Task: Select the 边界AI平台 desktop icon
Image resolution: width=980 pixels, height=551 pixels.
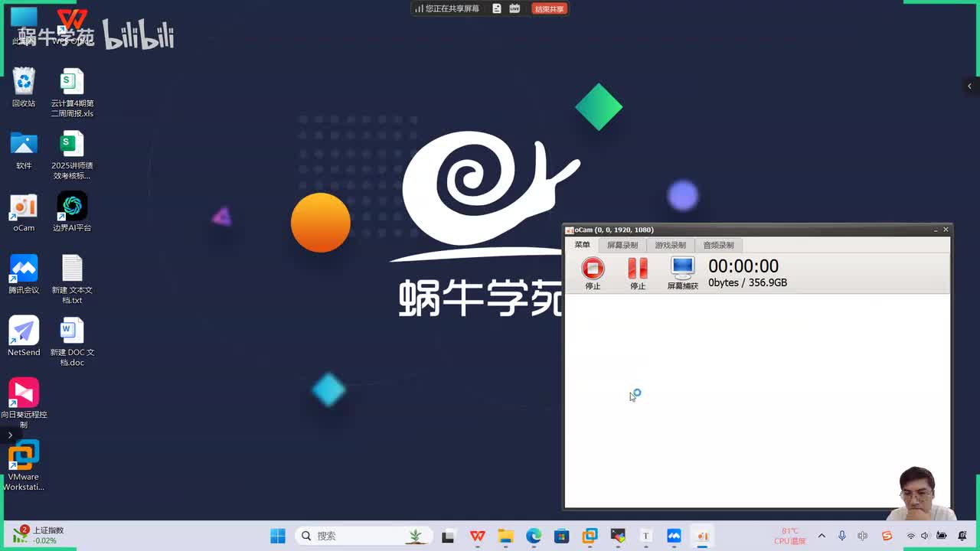Action: (x=72, y=213)
